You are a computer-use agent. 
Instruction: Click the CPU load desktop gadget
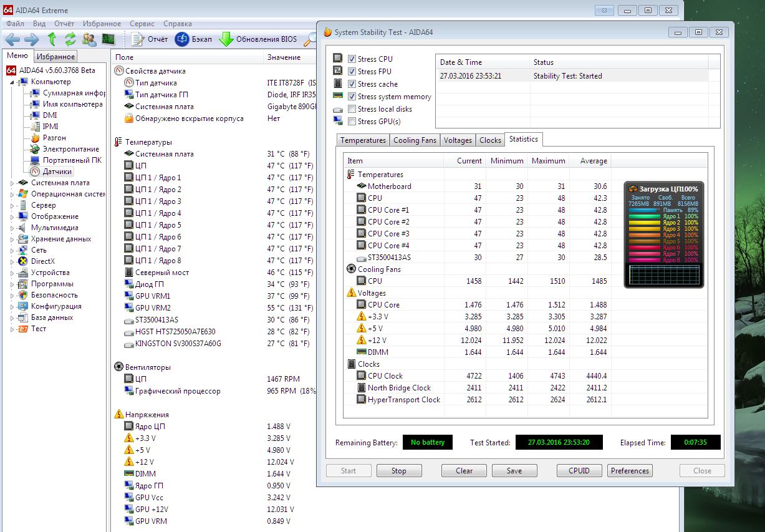tap(663, 235)
